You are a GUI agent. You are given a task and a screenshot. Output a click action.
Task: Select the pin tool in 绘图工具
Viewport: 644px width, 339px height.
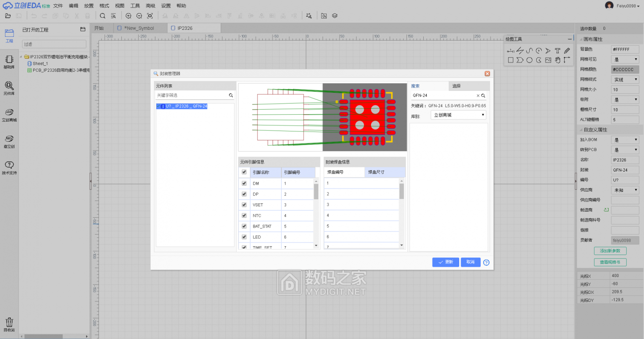point(511,50)
